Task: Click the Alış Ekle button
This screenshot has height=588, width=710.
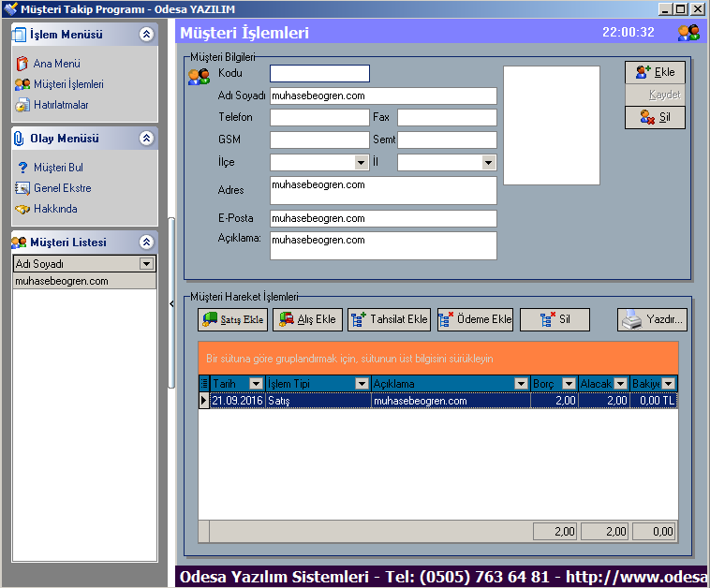Action: (x=307, y=319)
